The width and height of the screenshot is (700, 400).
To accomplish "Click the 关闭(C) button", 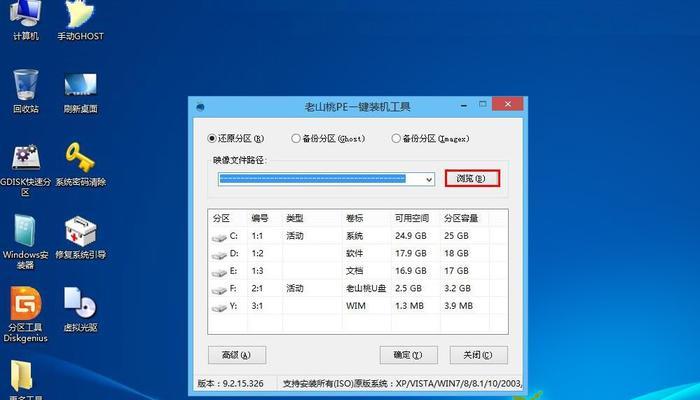I will [x=479, y=355].
